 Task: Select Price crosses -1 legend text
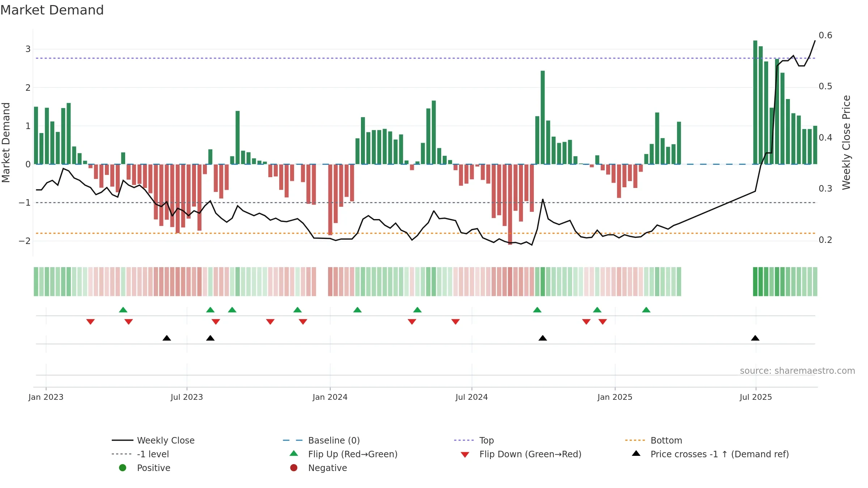720,454
